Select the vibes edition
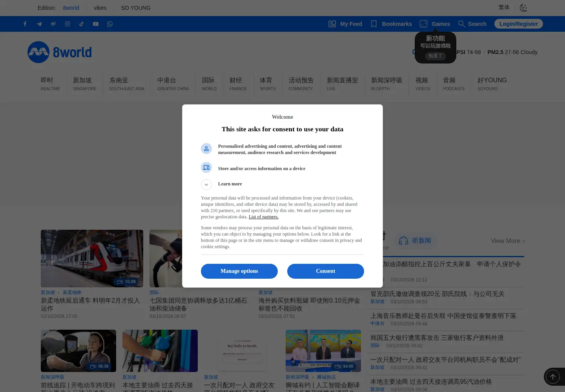Viewport: 565px width, 392px height. point(100,8)
